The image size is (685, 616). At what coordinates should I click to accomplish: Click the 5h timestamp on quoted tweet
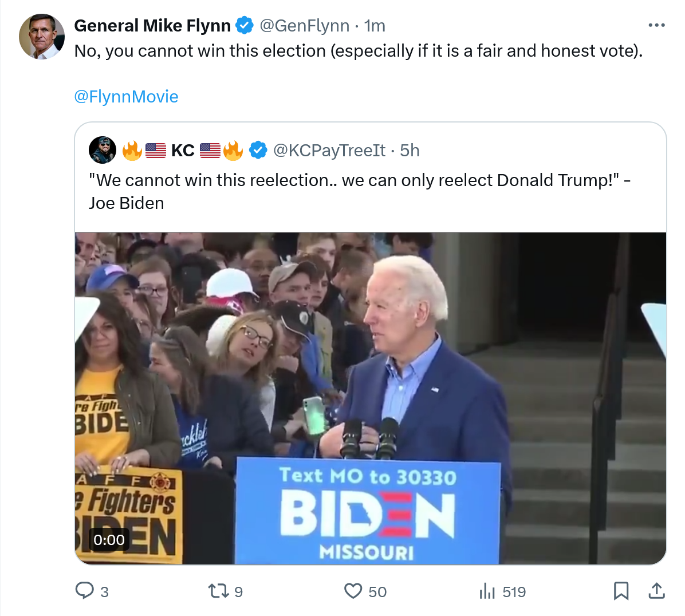(x=410, y=151)
